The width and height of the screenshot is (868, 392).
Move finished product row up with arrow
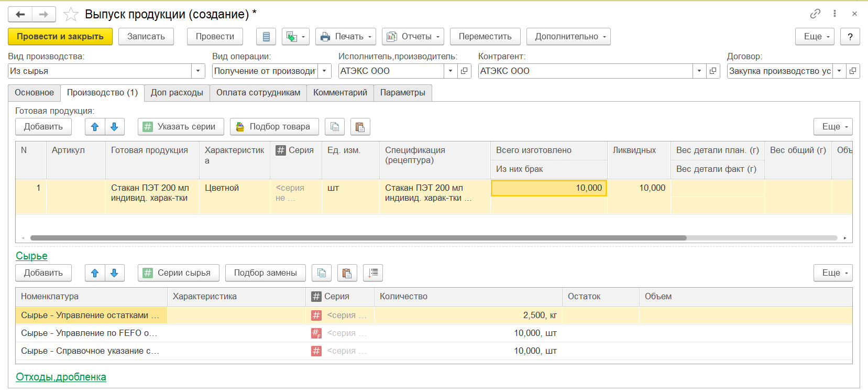click(95, 127)
